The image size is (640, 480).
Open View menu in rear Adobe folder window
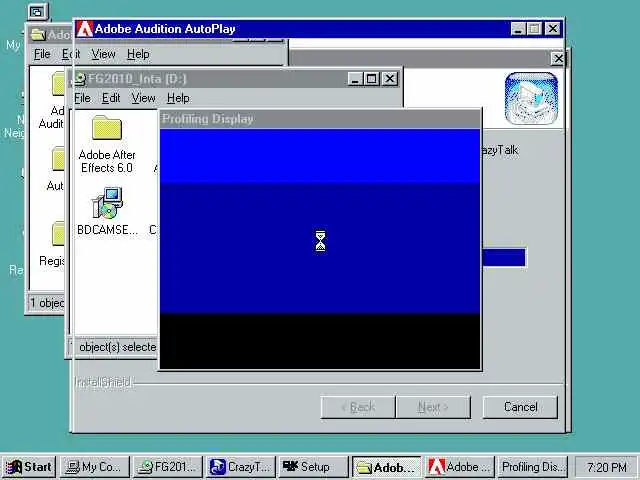[103, 54]
